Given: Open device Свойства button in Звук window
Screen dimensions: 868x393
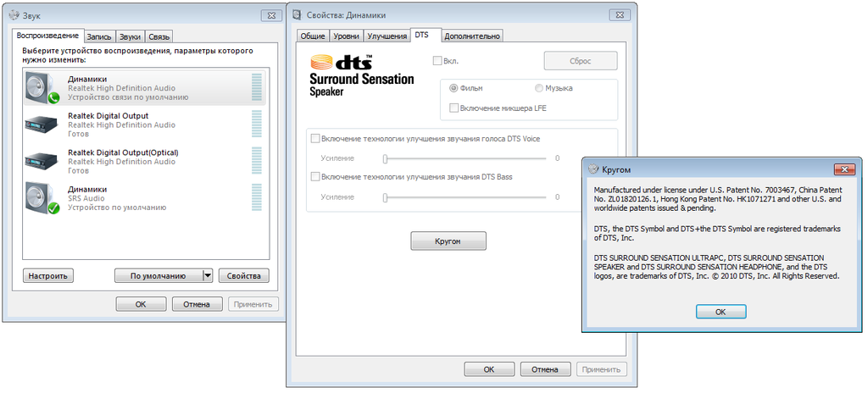Looking at the screenshot, I should (x=243, y=275).
